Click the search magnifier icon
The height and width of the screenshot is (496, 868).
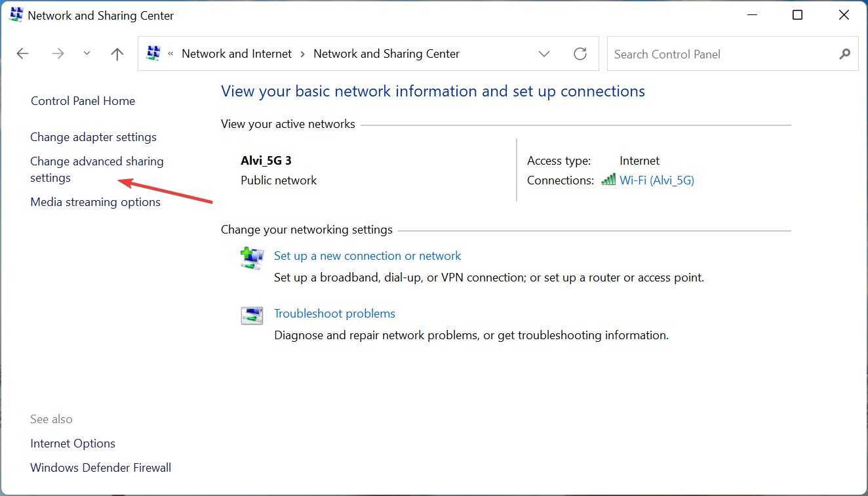click(x=844, y=54)
